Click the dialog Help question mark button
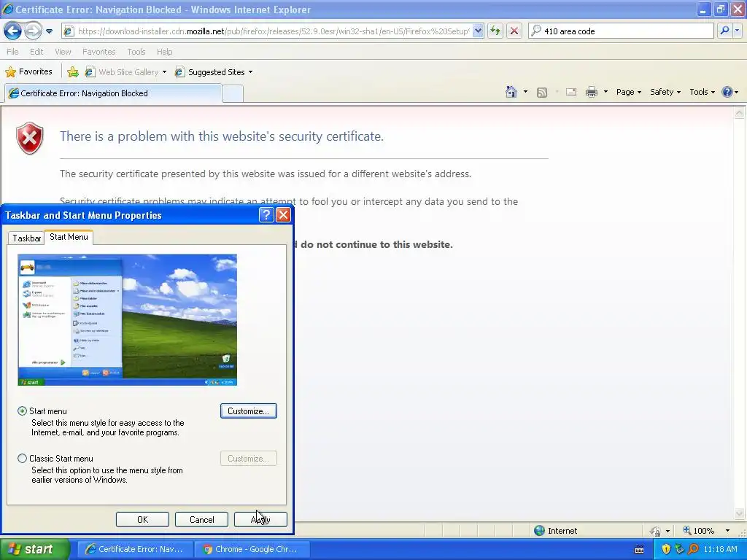This screenshot has width=747, height=560. pos(266,215)
